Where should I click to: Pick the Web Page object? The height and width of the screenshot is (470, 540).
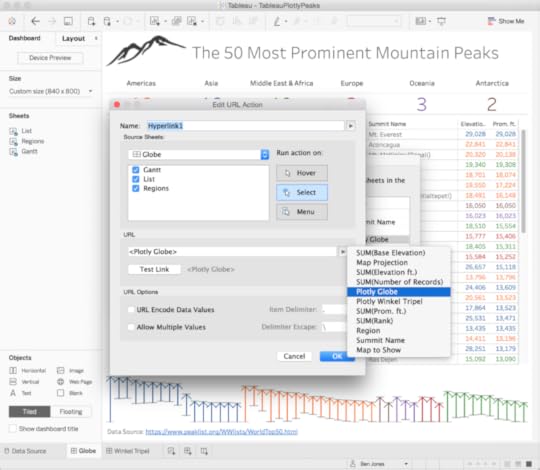click(74, 382)
